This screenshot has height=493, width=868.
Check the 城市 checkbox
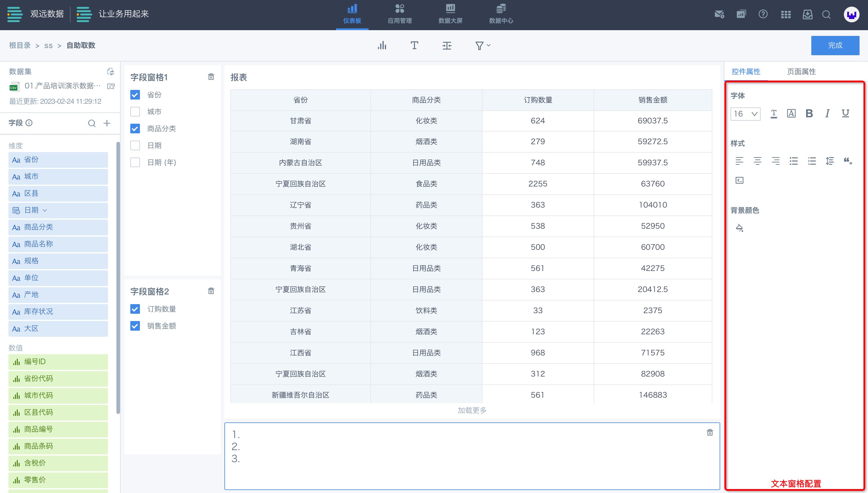135,112
